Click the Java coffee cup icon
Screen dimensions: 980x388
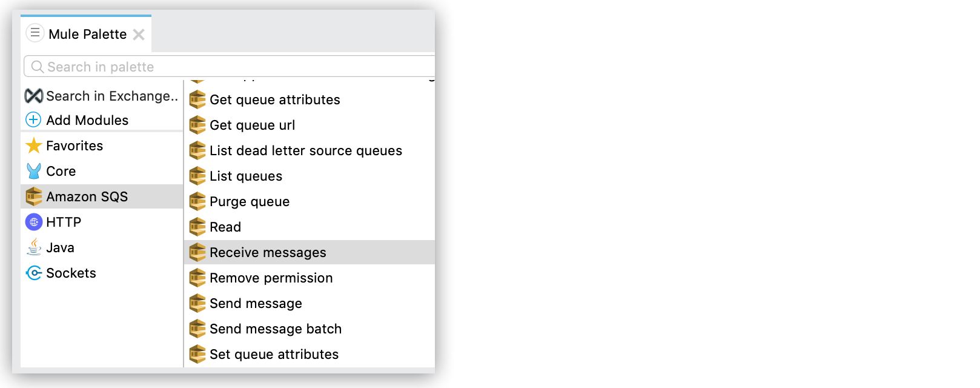click(x=34, y=247)
